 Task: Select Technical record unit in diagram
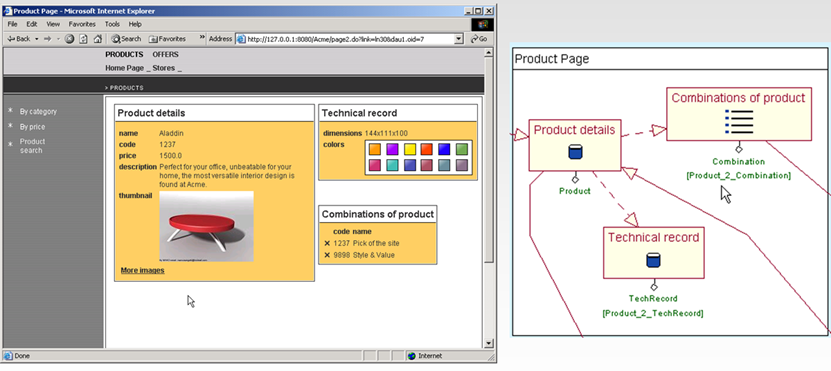653,252
